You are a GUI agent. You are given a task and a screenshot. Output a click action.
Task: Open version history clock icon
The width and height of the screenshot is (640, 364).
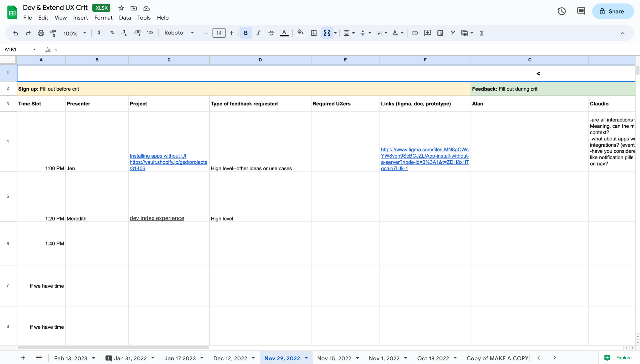(x=561, y=11)
